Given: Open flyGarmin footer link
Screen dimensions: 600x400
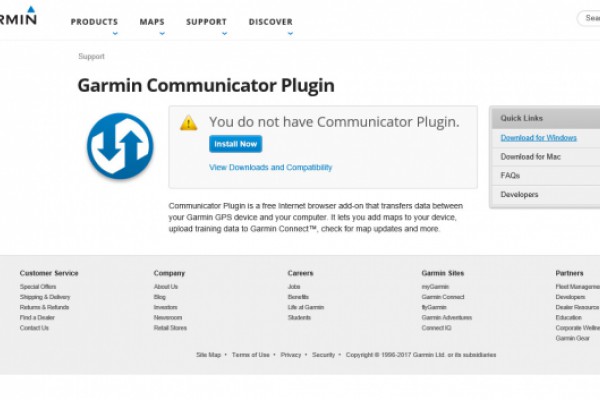Looking at the screenshot, I should pos(434,307).
